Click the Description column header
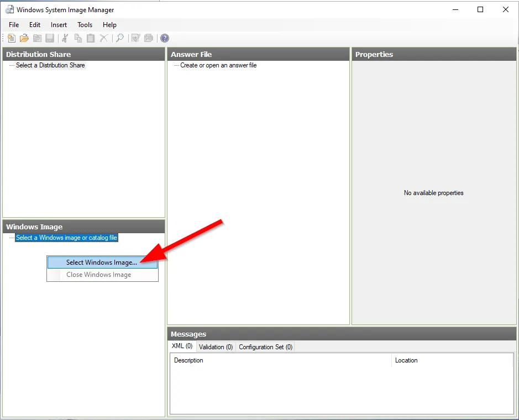The image size is (519, 420). tap(281, 360)
